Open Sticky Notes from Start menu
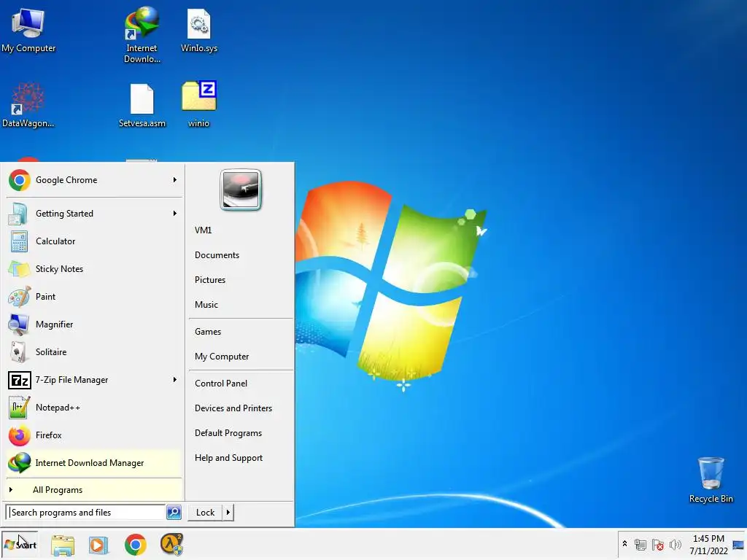This screenshot has height=560, width=747. coord(94,268)
